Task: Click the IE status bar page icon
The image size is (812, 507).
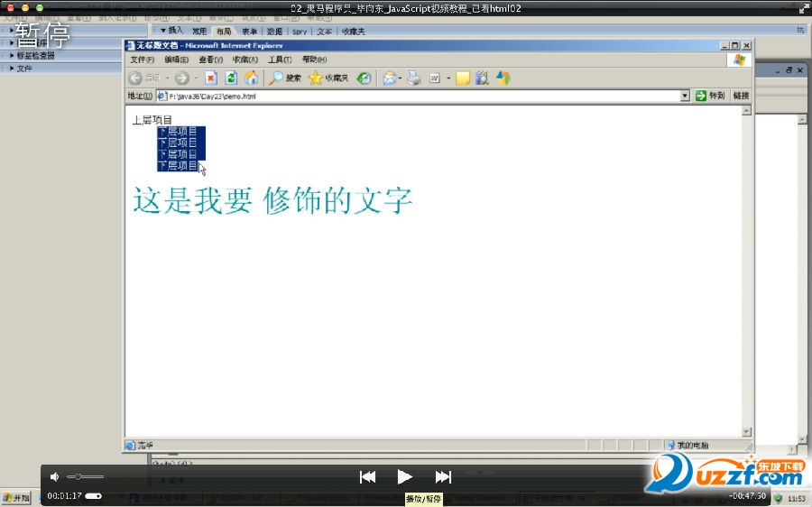Action: [131, 445]
